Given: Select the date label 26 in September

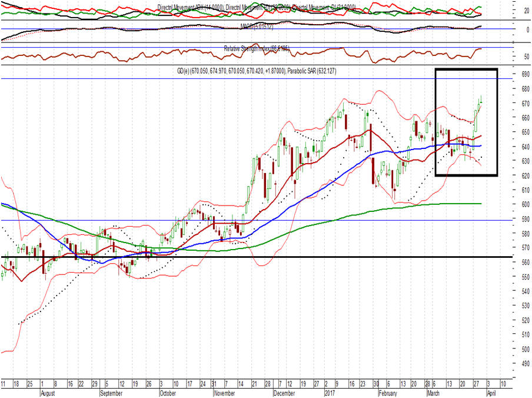Looking at the screenshot, I should click(x=149, y=384).
